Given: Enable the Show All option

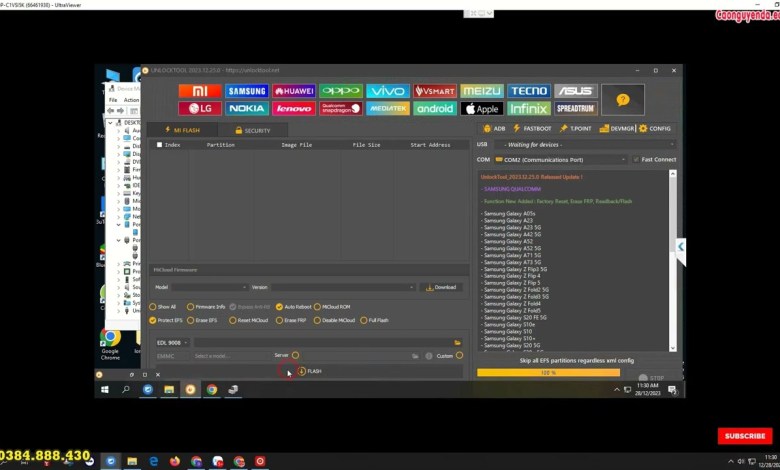Looking at the screenshot, I should coord(163,307).
